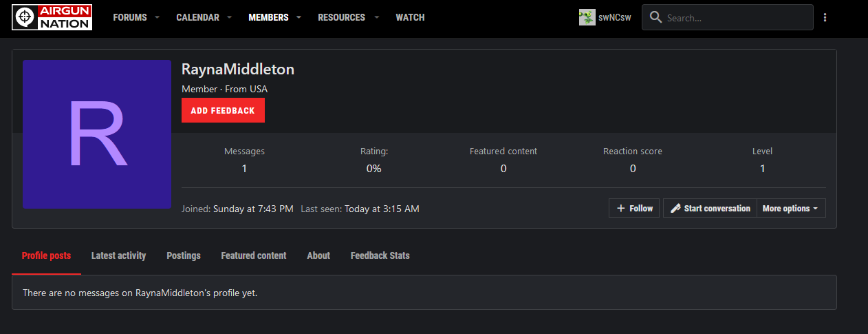The image size is (868, 334).
Task: Open the Feedback Stats tab
Action: (x=380, y=255)
